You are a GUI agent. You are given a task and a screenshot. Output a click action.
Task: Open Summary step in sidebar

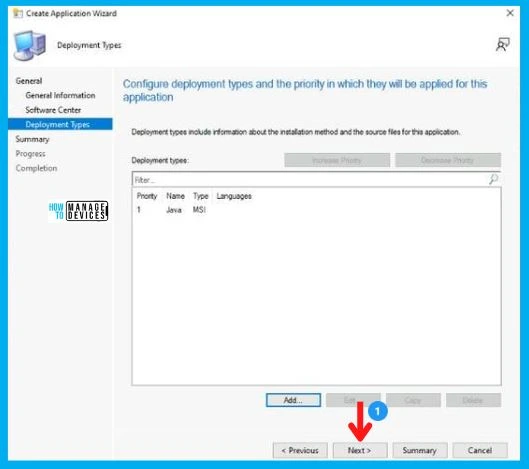[x=32, y=139]
